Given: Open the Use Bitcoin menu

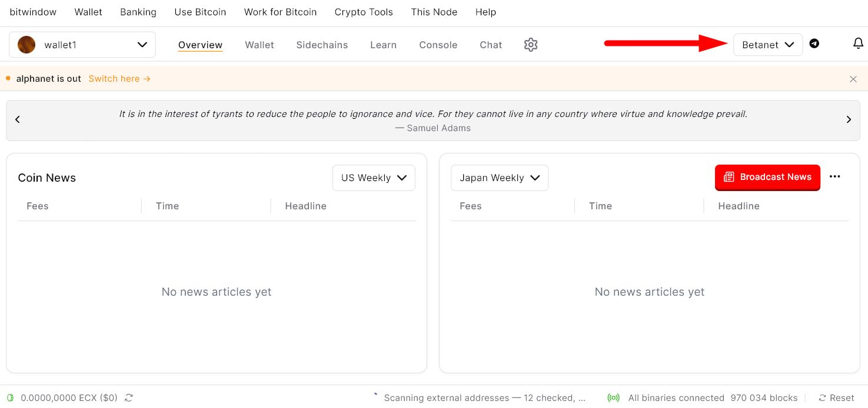Looking at the screenshot, I should coord(200,12).
